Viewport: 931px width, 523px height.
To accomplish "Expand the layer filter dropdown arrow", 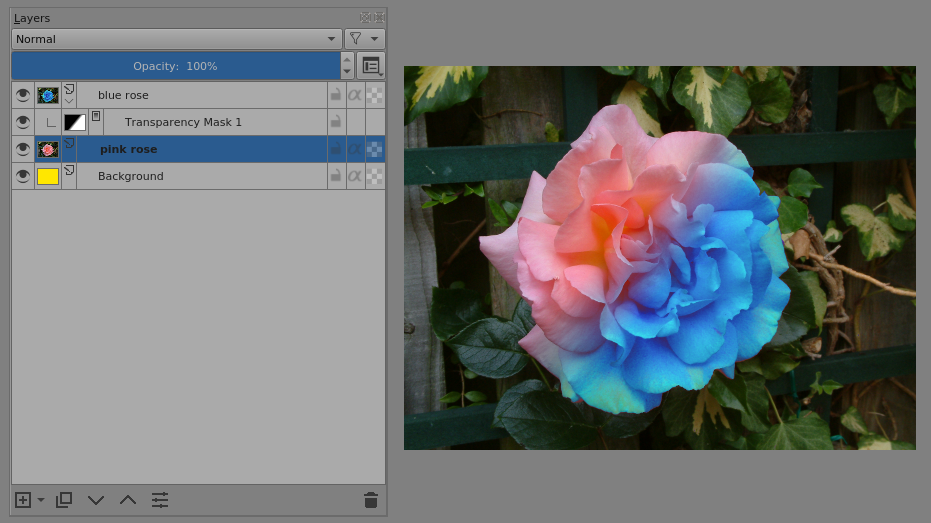I will (x=375, y=39).
